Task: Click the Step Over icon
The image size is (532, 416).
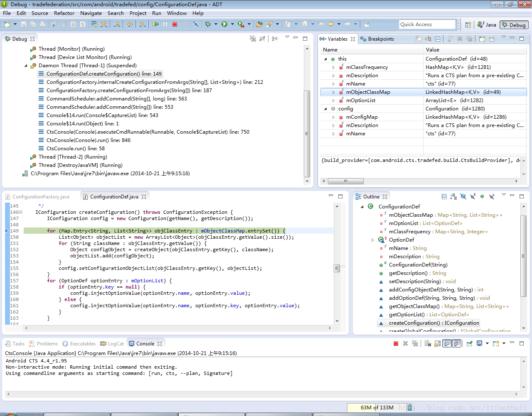Action: (x=130, y=24)
